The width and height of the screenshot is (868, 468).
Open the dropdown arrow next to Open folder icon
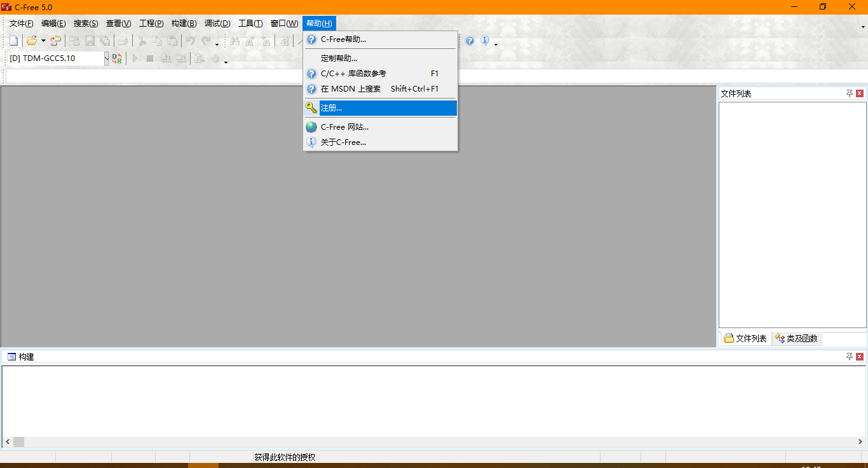(43, 41)
